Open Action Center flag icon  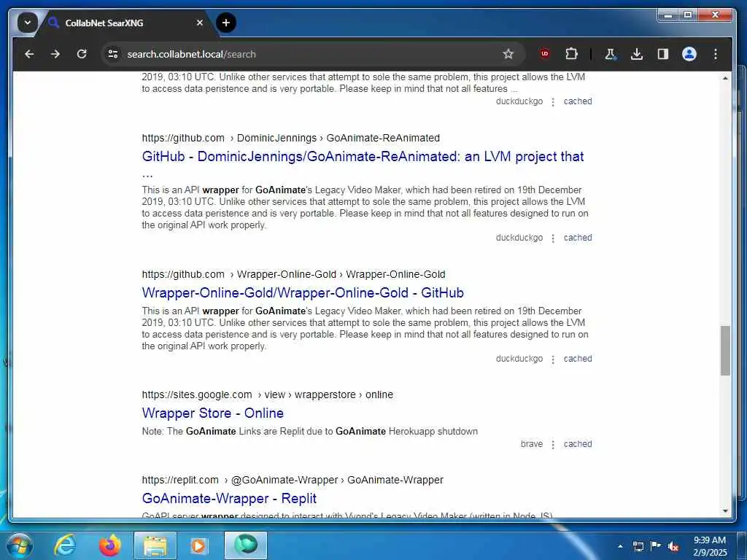tap(656, 546)
